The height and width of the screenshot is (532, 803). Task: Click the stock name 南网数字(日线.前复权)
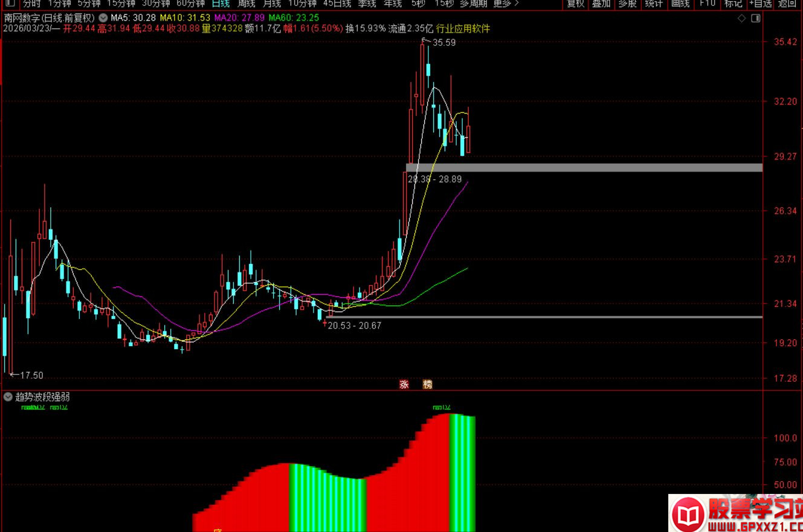(x=49, y=18)
